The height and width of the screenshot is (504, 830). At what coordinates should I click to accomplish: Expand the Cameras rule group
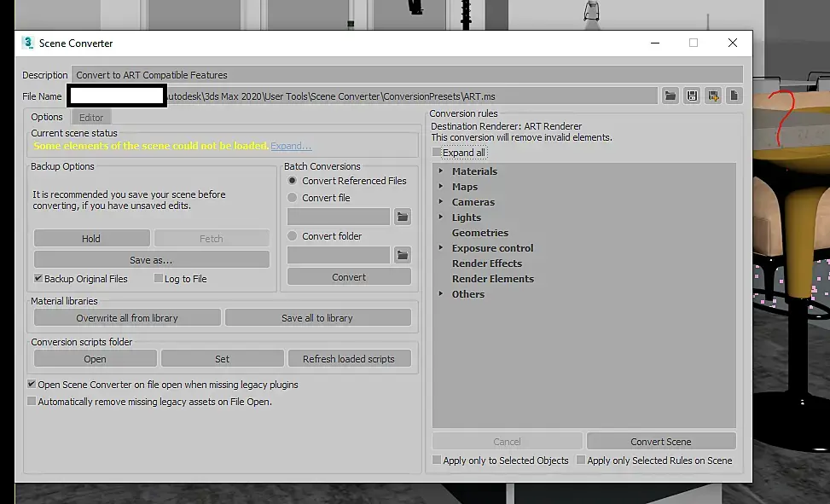point(440,202)
